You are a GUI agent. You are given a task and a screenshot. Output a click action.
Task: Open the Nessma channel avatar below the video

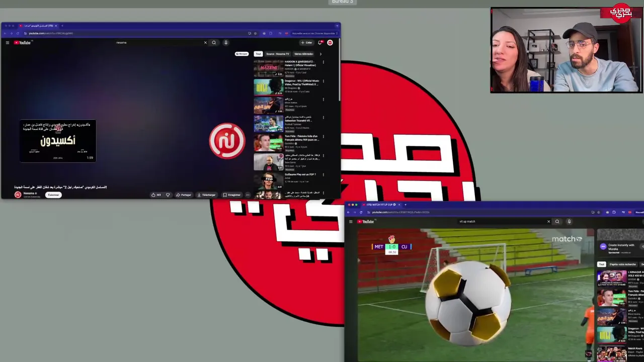pyautogui.click(x=18, y=195)
